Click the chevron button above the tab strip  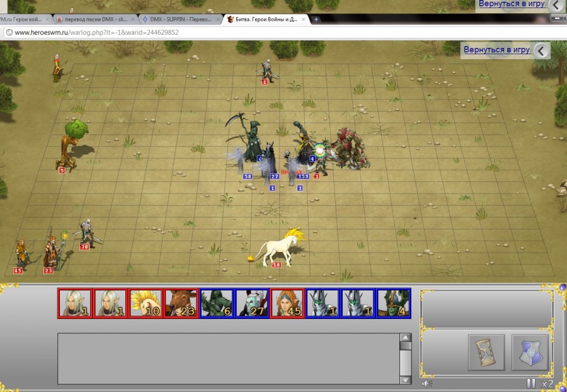[x=556, y=5]
